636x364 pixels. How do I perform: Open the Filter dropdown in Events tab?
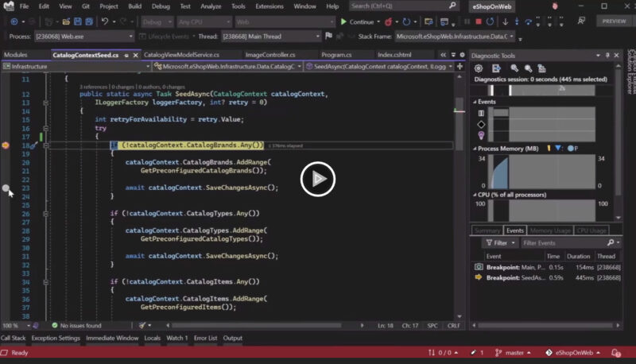point(501,243)
